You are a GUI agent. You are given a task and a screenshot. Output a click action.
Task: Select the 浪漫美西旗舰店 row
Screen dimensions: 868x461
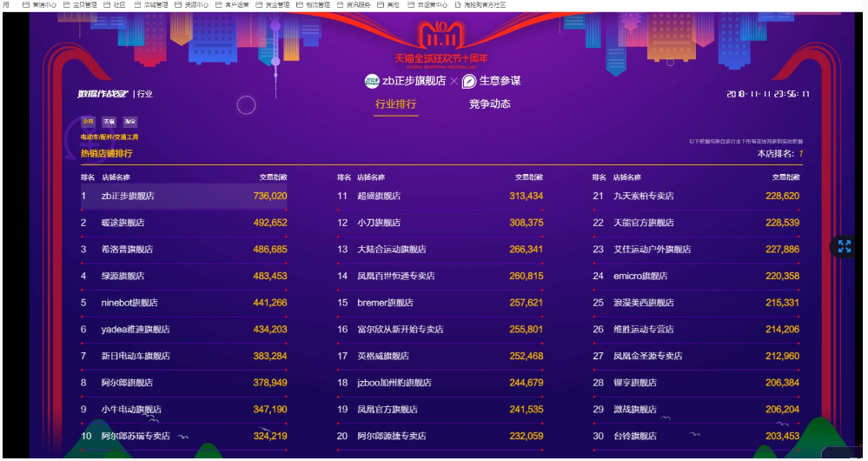point(696,303)
